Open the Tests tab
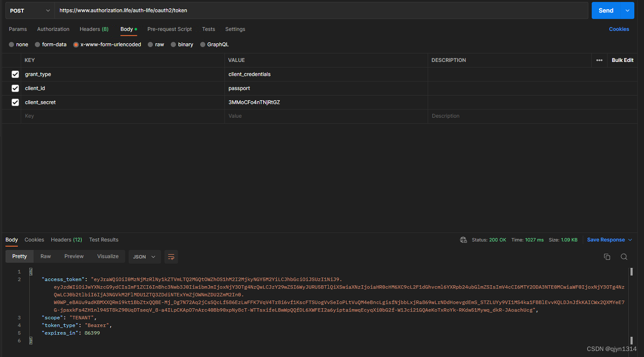The height and width of the screenshot is (357, 644). click(209, 29)
